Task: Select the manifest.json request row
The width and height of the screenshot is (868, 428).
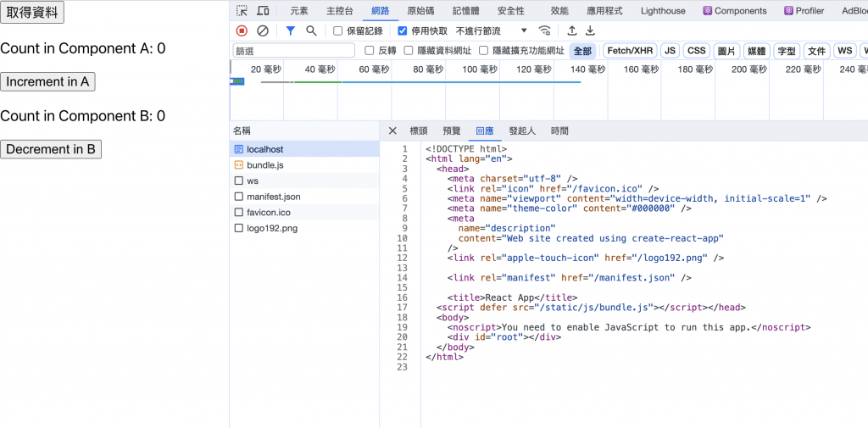Action: (304, 197)
